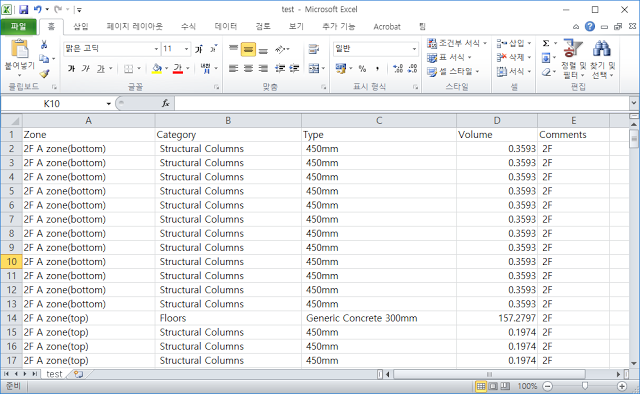Toggle align text left button
The height and width of the screenshot is (394, 640).
tap(233, 68)
